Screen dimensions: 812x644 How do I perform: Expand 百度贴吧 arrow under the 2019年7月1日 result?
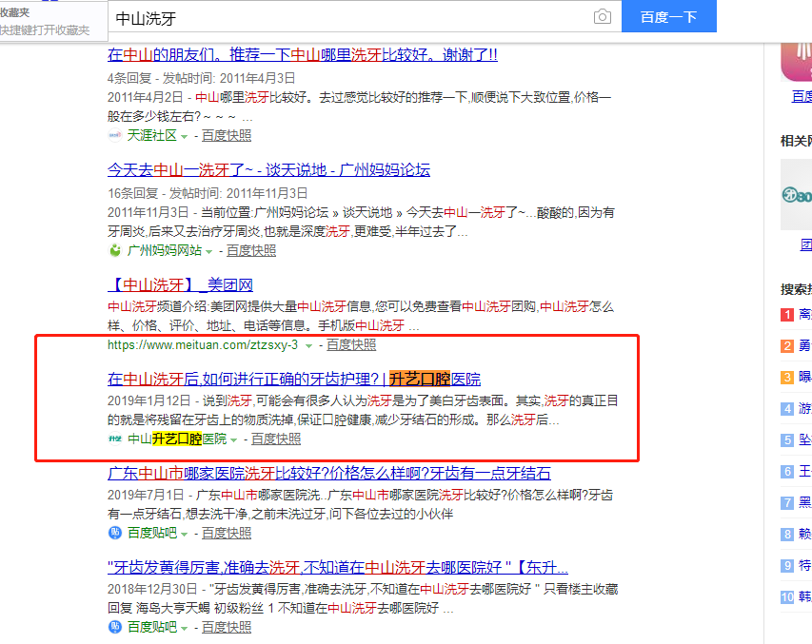(184, 534)
